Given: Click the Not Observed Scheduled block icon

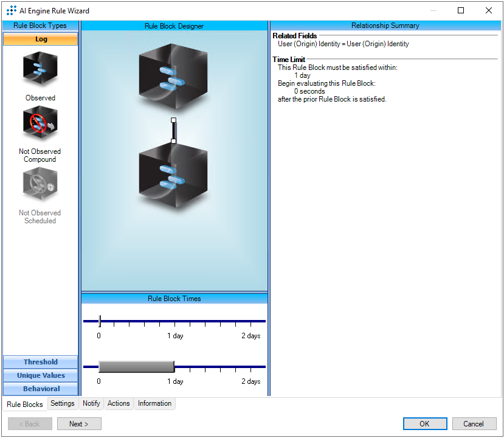Looking at the screenshot, I should point(40,184).
